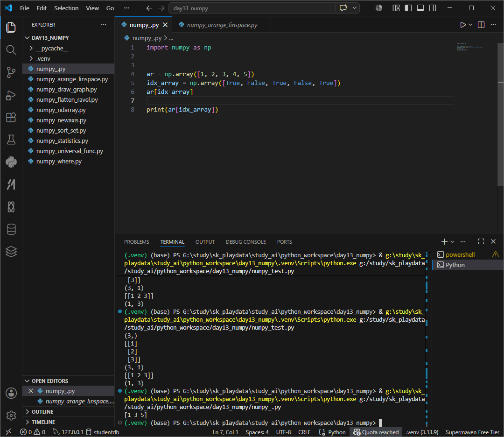
Task: Open numpy_where.py in the explorer
Action: coord(68,161)
